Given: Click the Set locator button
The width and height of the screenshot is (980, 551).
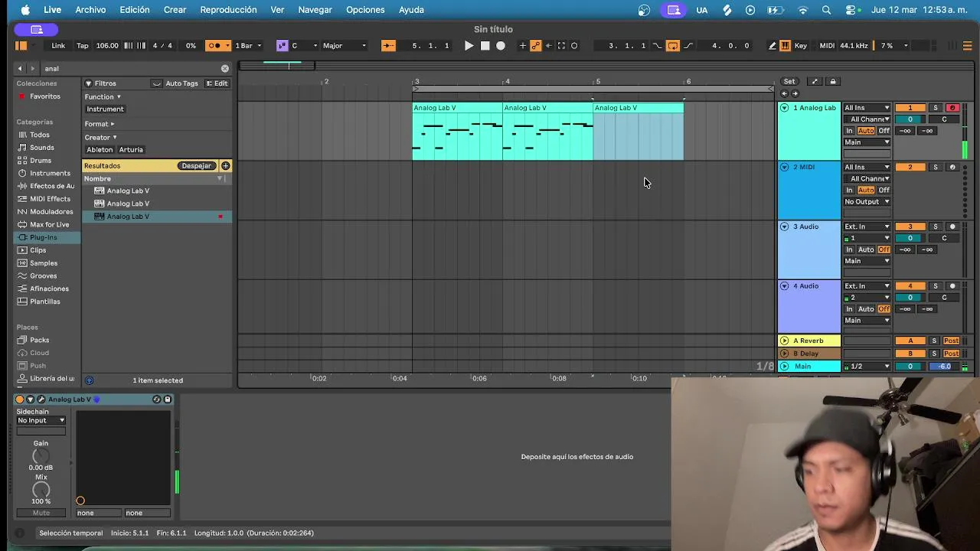Looking at the screenshot, I should [789, 82].
